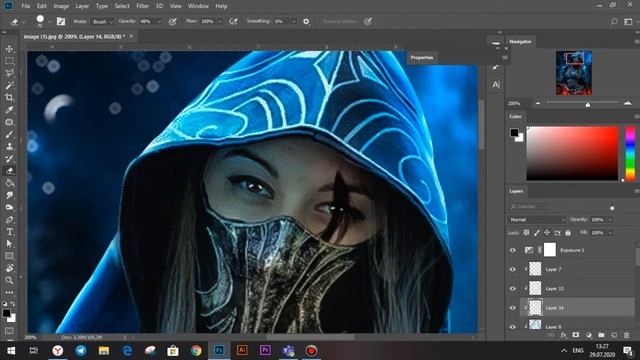This screenshot has width=640, height=360.
Task: Select the Clone Stamp tool
Action: pyautogui.click(x=9, y=147)
